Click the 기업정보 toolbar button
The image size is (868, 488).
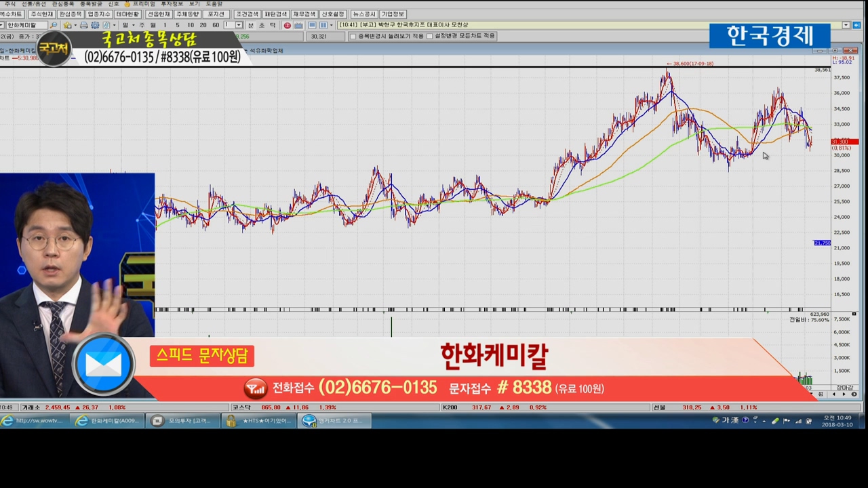point(393,14)
